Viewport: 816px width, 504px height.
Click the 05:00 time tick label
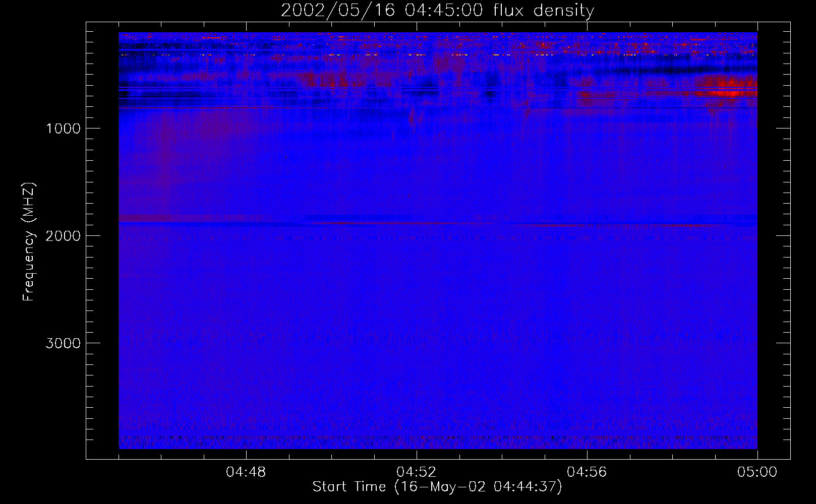pos(757,472)
